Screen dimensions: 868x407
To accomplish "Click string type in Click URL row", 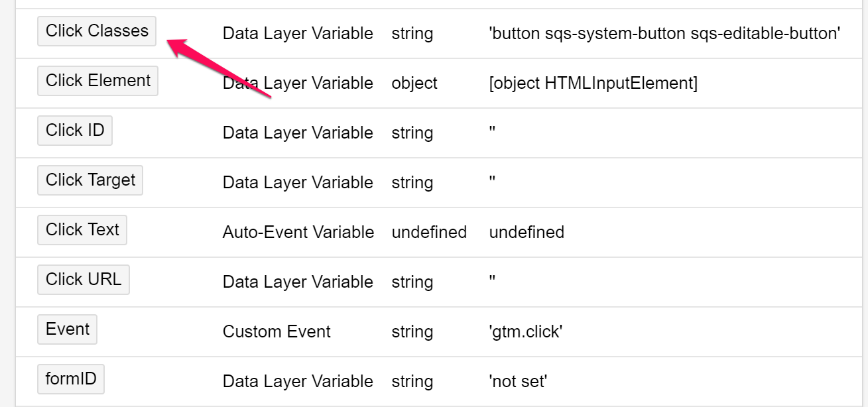I will (x=412, y=282).
